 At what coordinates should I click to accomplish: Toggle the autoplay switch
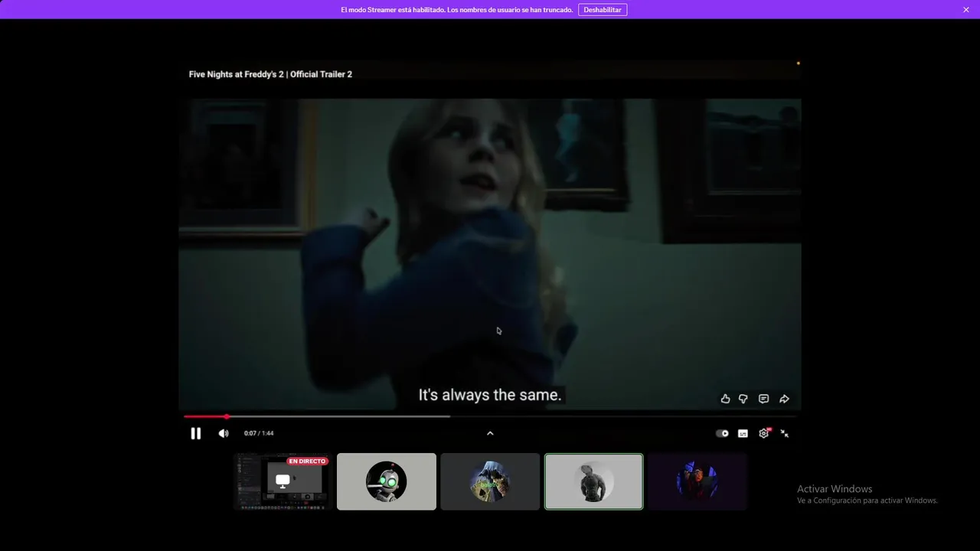[722, 433]
